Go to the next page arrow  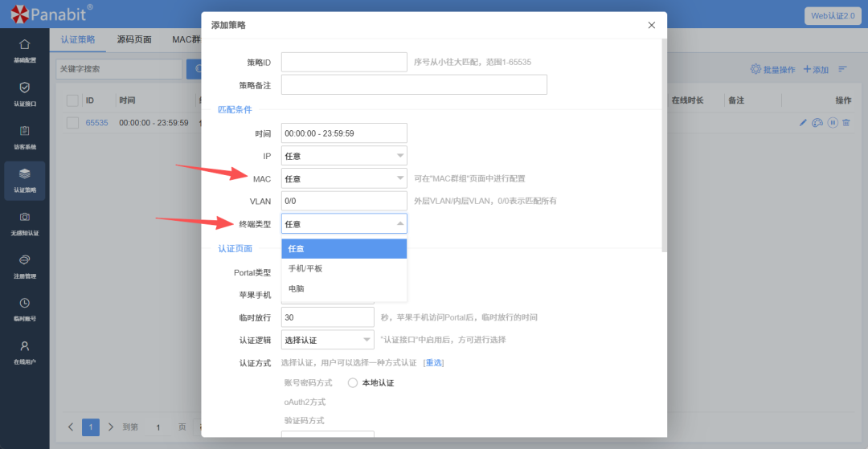tap(111, 427)
